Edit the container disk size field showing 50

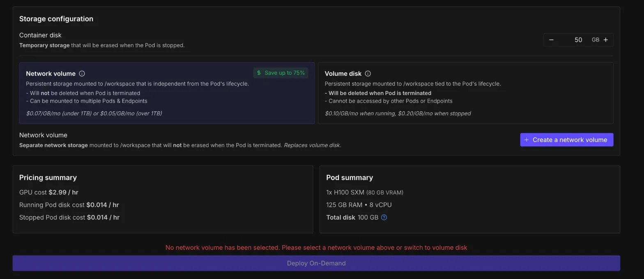tap(578, 40)
